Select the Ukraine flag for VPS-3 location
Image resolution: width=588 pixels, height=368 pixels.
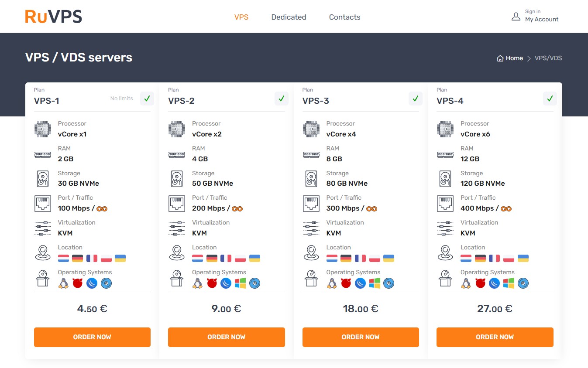388,258
